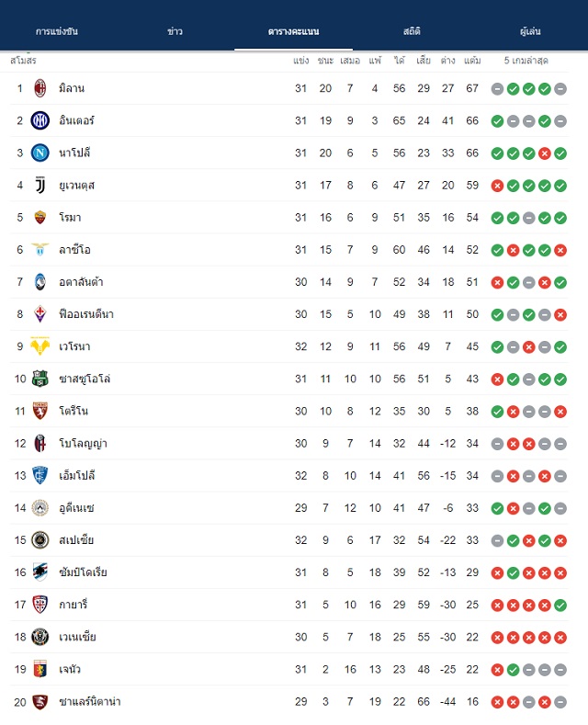The width and height of the screenshot is (588, 725).
Task: Switch to the ข่าว tab
Action: click(175, 31)
